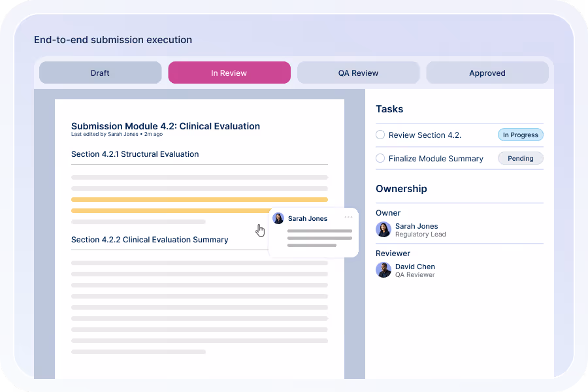The image size is (588, 392).
Task: Click the In Progress status badge
Action: click(x=521, y=135)
